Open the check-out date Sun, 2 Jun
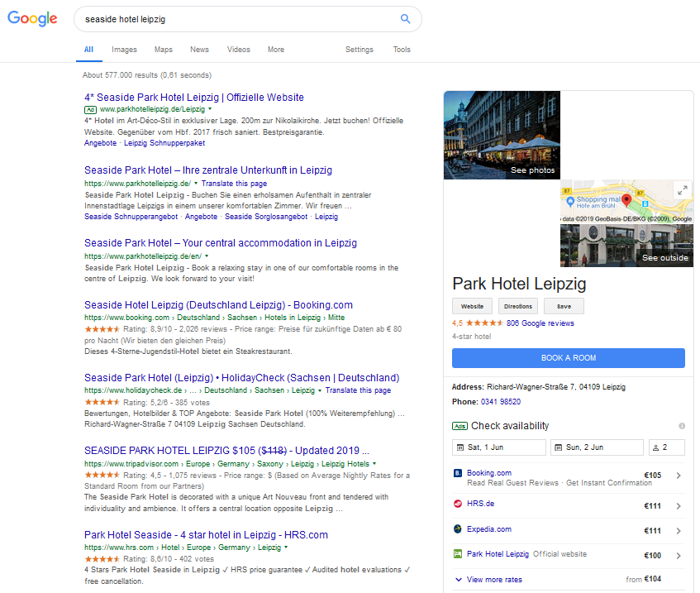 click(596, 447)
